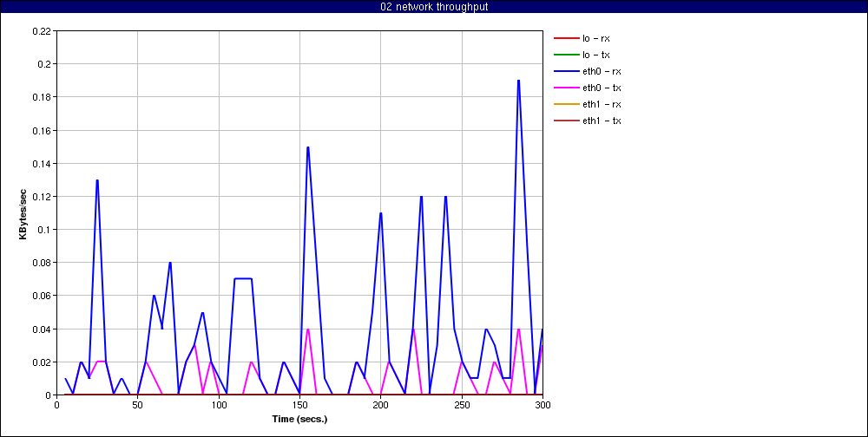Click the 0.04 y-axis tick label
The image size is (868, 437).
point(42,329)
